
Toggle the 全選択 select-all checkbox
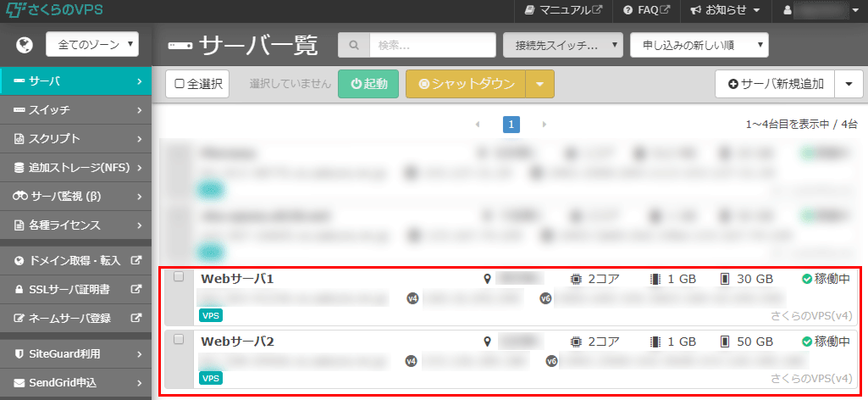click(x=180, y=84)
